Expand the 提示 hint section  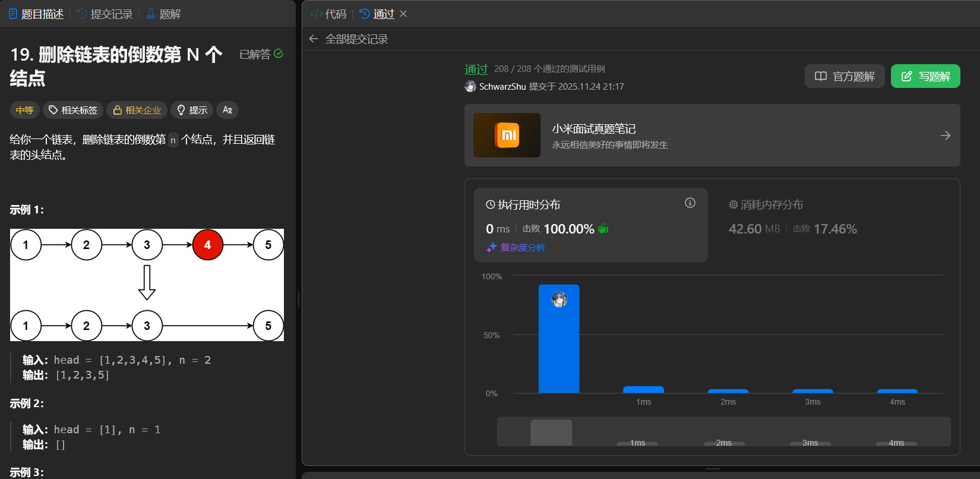coord(192,110)
